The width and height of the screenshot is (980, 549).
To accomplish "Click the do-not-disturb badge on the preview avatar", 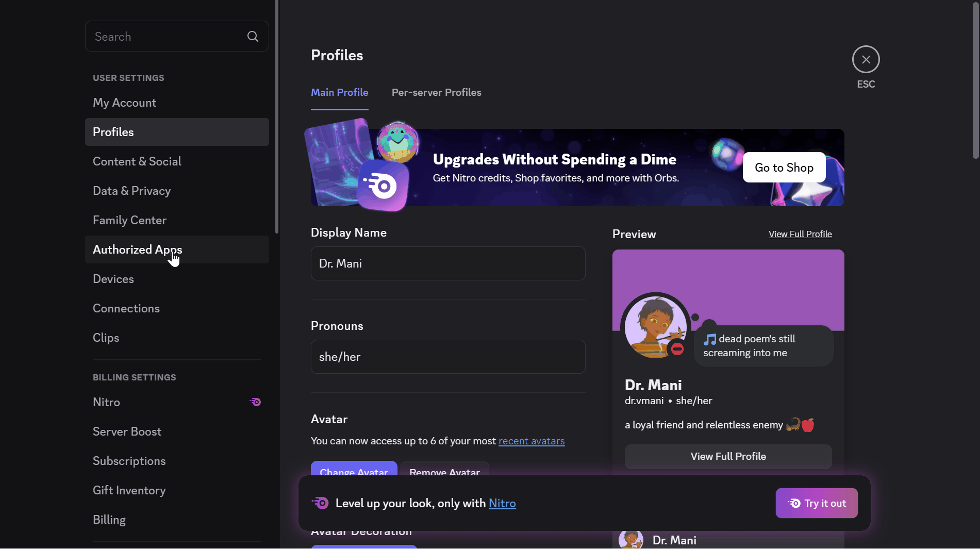I will (x=677, y=349).
